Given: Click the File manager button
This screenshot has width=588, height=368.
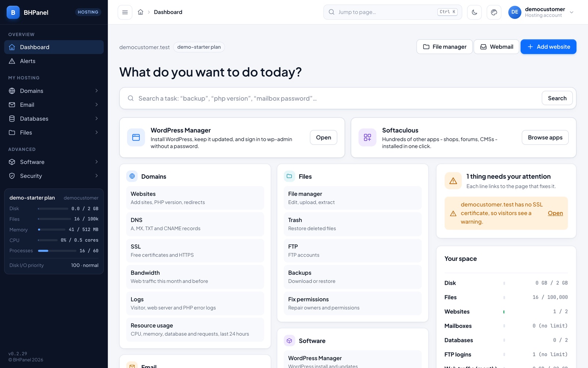Looking at the screenshot, I should [x=444, y=47].
